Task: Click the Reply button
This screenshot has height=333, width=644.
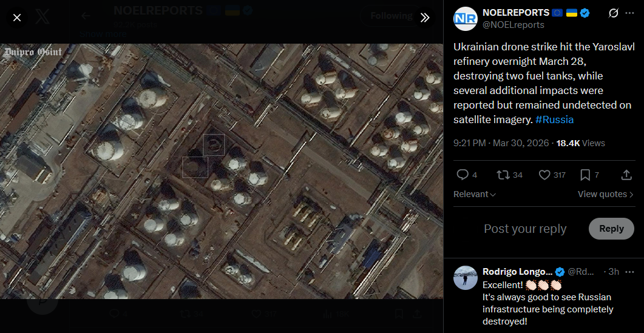Action: (x=611, y=229)
